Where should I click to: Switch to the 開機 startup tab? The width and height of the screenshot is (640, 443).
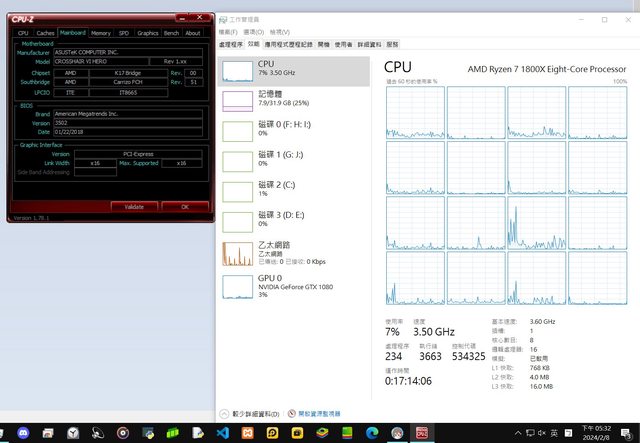pyautogui.click(x=323, y=45)
